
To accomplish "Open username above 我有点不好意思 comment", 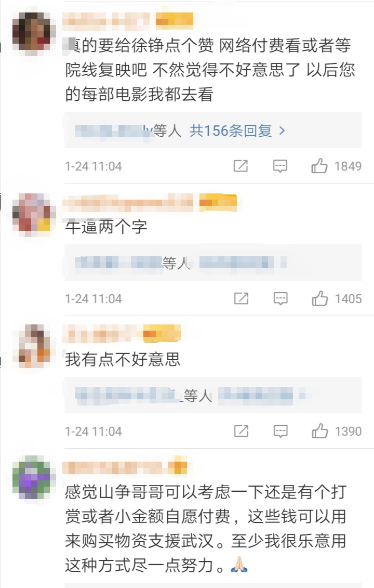I will (100, 334).
